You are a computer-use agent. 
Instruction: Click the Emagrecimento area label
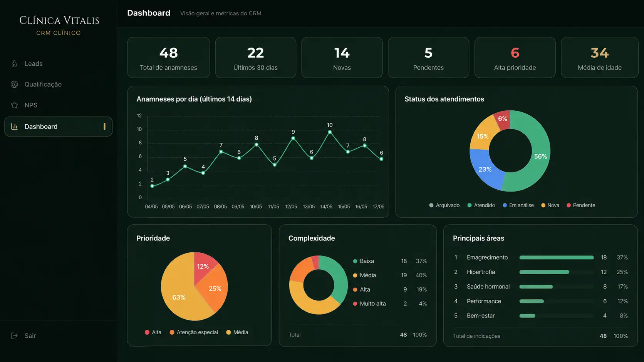tap(487, 257)
